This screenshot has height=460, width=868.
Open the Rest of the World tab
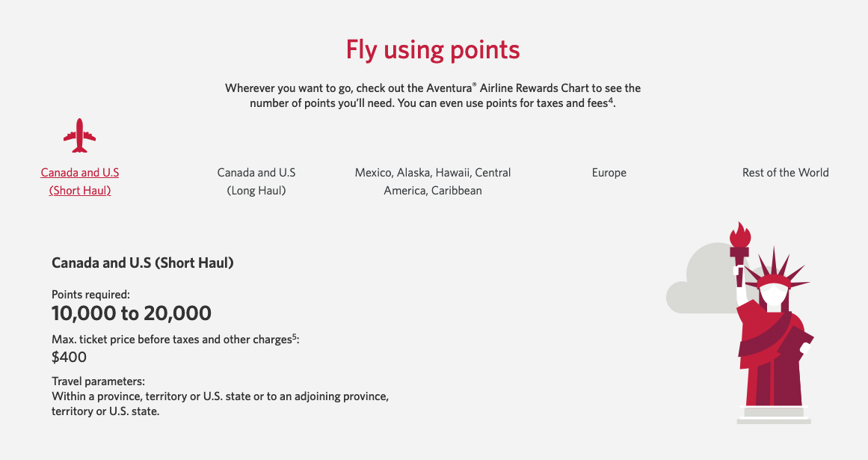point(785,173)
